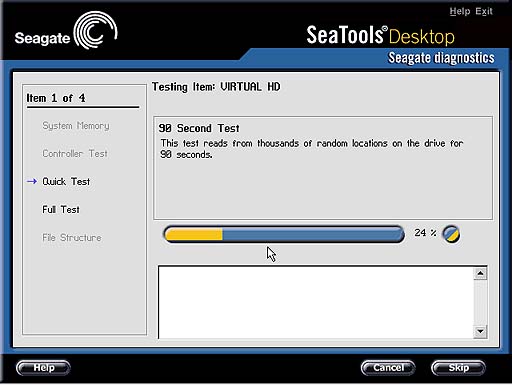Click the Seagate spiral logo icon
The height and width of the screenshot is (385, 512).
(x=95, y=30)
